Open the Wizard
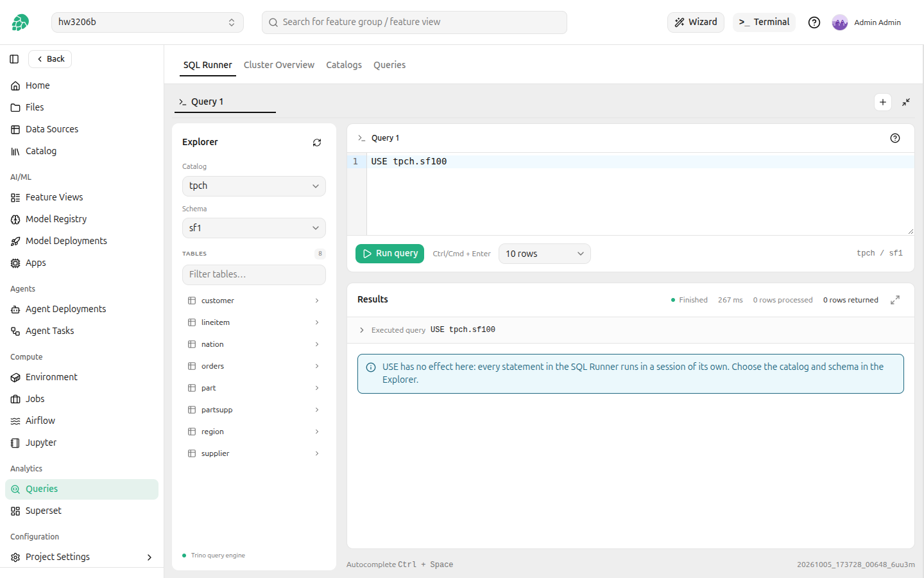This screenshot has width=924, height=578. (696, 22)
